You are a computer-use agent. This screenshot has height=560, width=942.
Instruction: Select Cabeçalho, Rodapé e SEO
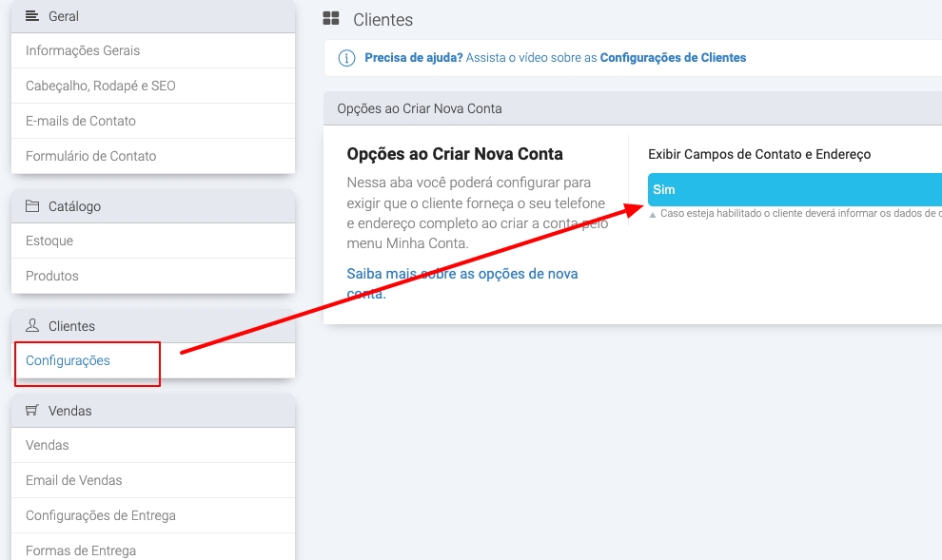pyautogui.click(x=101, y=86)
